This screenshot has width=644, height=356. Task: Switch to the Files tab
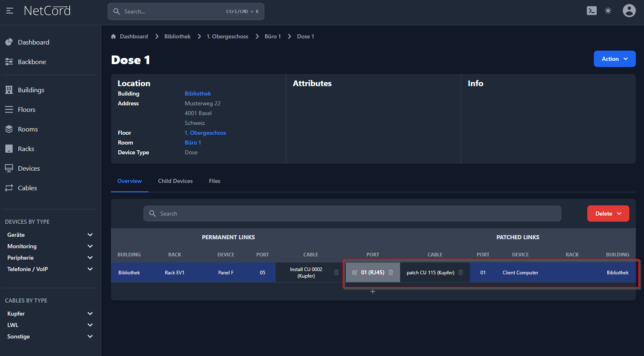click(x=215, y=181)
